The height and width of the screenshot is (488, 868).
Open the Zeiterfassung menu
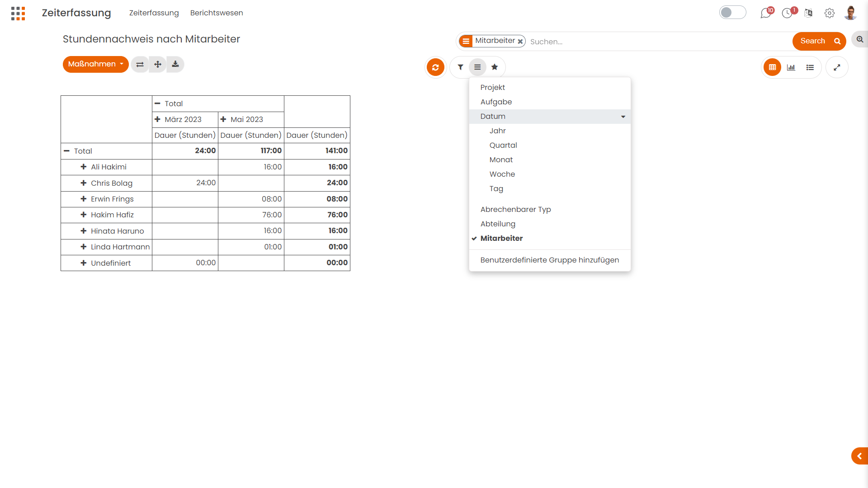coord(154,13)
